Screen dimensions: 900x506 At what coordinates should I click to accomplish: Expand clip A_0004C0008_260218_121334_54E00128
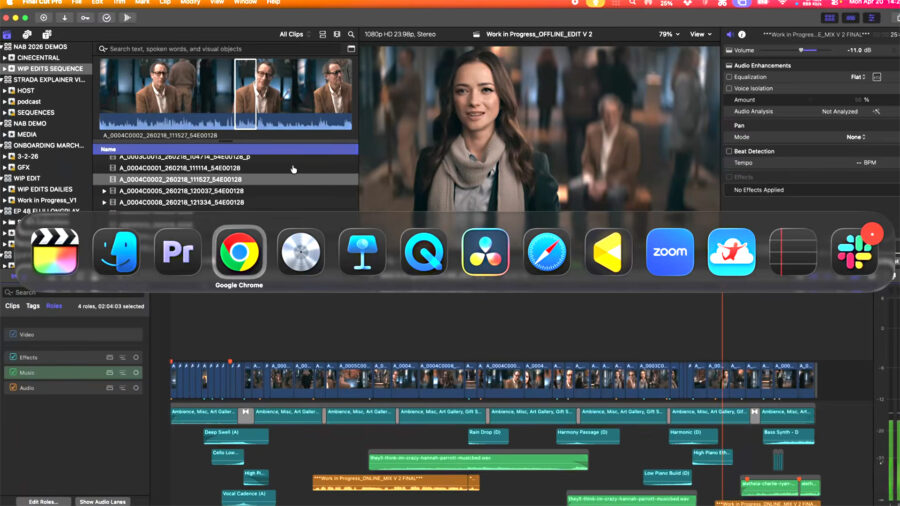tap(104, 203)
